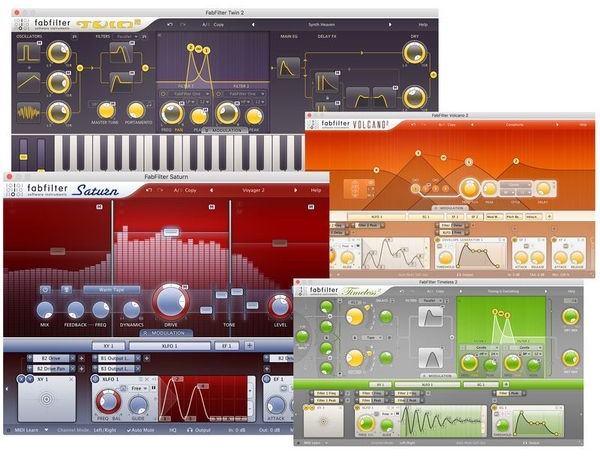This screenshot has width=600, height=456.
Task: Click filter node 2 in Volcano display
Action: [x=516, y=161]
